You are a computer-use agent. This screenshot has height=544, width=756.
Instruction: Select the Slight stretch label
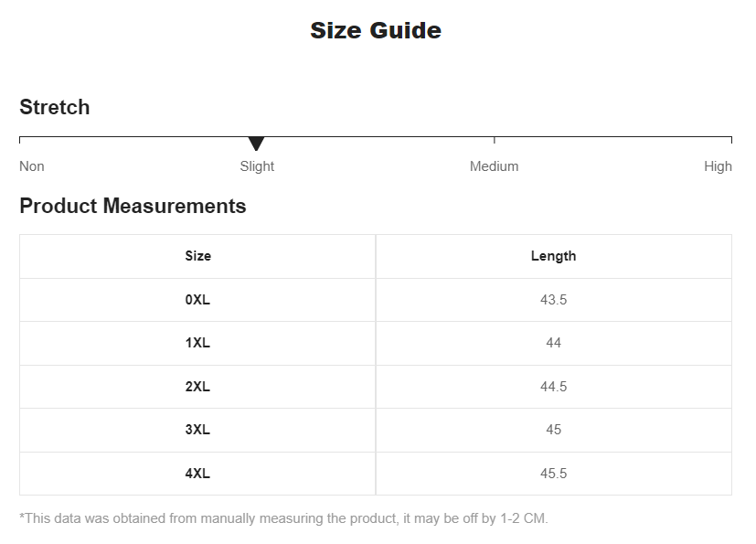coord(257,166)
